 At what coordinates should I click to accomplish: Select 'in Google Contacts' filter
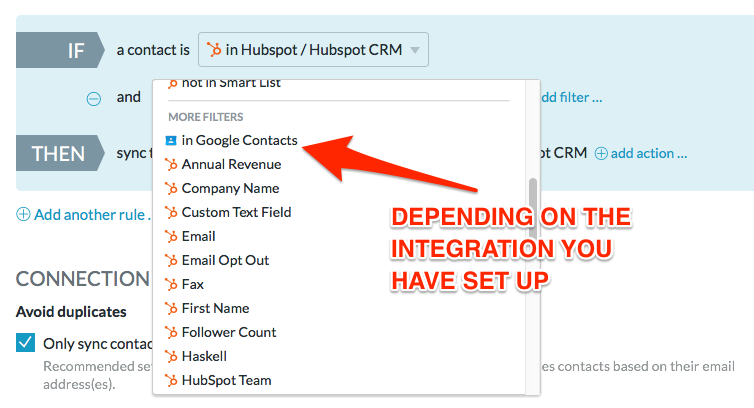239,140
